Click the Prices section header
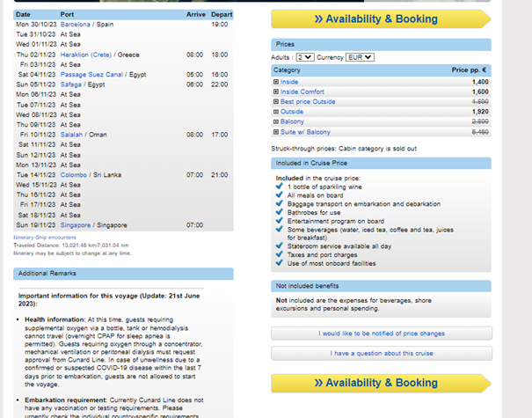The height and width of the screenshot is (418, 532). [x=381, y=45]
